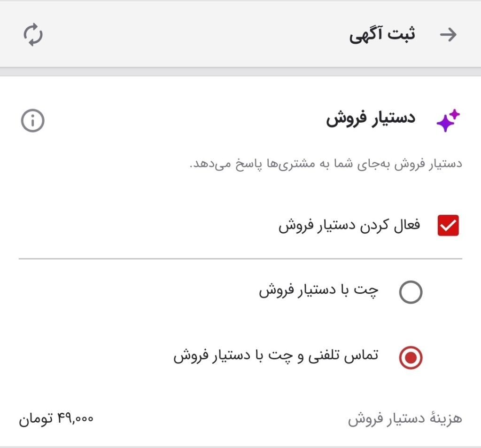Click the هزینهٔ دستیار فروش cost label

pyautogui.click(x=405, y=418)
